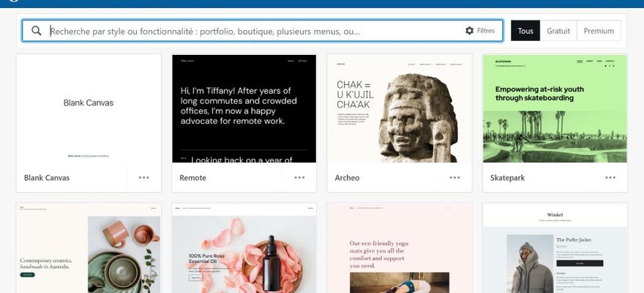Focus the theme search input field
The image size is (644, 293).
(x=255, y=31)
